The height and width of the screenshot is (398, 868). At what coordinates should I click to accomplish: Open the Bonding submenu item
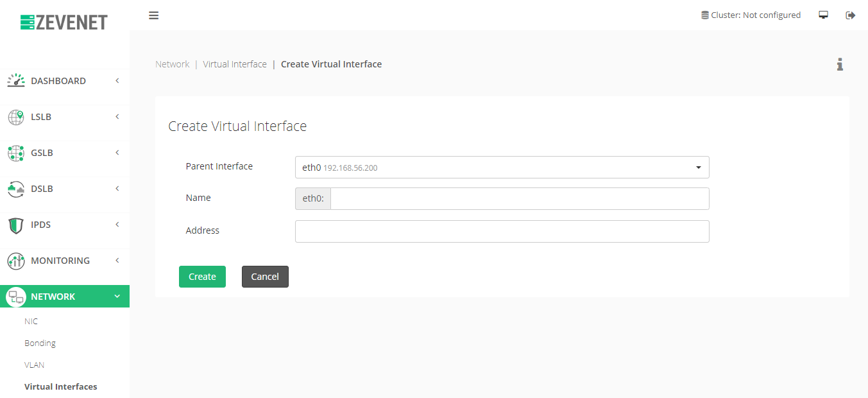click(40, 343)
